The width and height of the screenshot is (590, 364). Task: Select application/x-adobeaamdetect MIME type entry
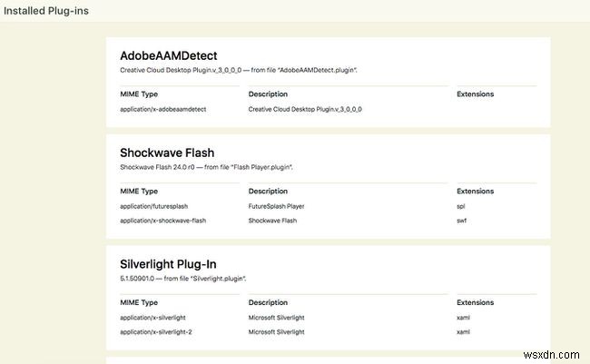[x=162, y=109]
